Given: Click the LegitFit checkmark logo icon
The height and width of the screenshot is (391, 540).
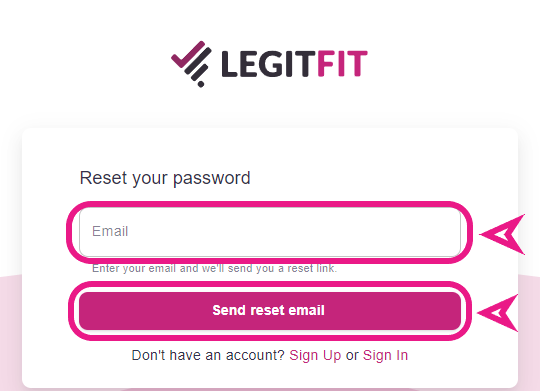Looking at the screenshot, I should tap(191, 64).
